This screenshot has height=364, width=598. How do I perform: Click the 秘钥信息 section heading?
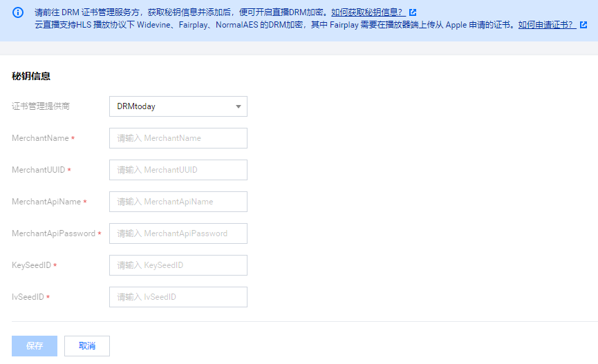[x=31, y=76]
